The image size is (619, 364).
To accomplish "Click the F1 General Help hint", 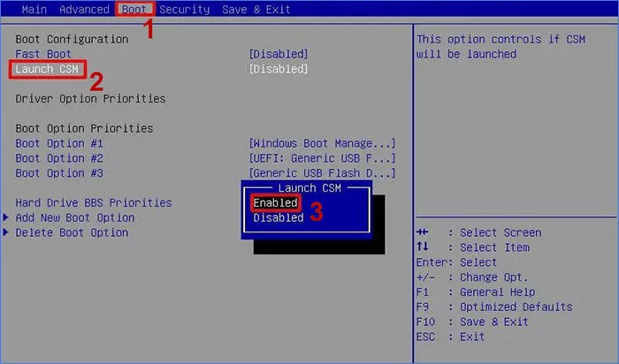I will [x=476, y=292].
